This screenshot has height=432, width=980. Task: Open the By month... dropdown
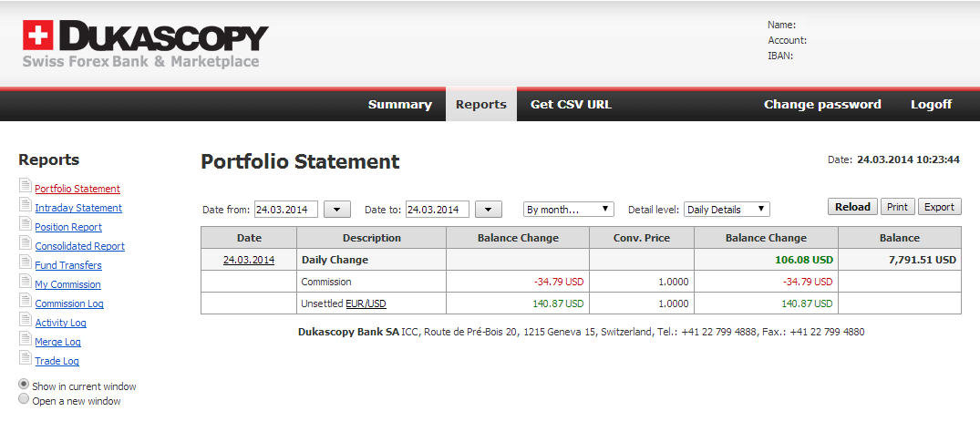[x=569, y=210]
